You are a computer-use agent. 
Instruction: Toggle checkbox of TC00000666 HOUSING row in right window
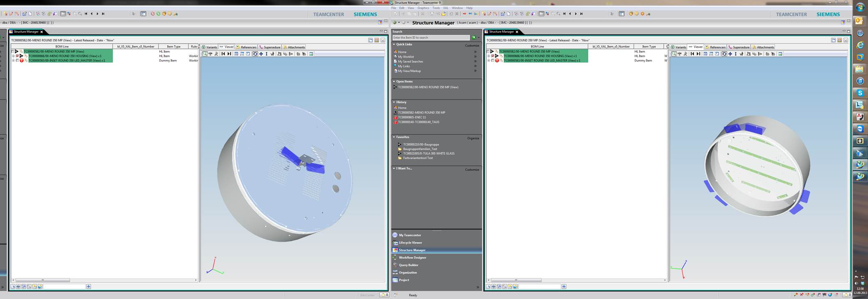(x=493, y=56)
